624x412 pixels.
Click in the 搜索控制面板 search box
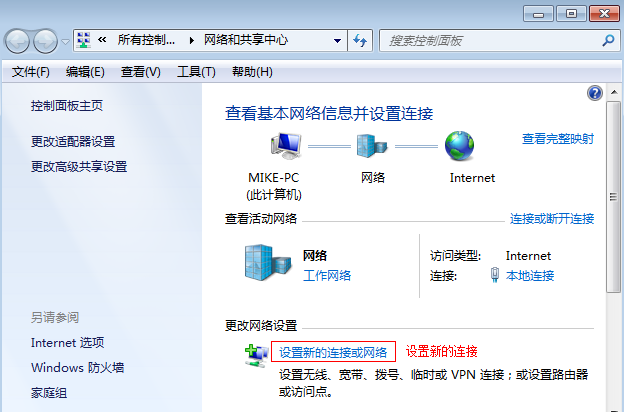coord(490,41)
